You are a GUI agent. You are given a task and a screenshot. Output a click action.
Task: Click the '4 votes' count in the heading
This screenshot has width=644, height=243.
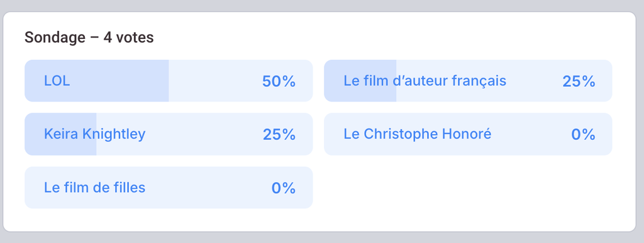point(128,37)
